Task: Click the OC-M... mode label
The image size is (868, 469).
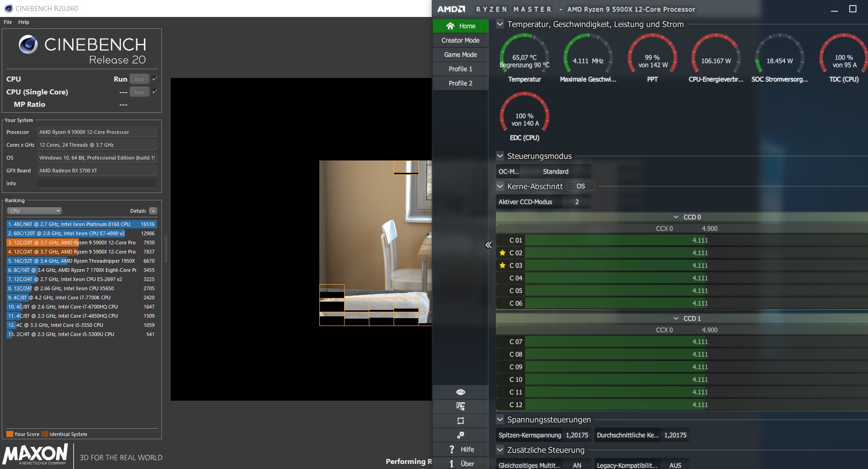Action: [x=509, y=171]
